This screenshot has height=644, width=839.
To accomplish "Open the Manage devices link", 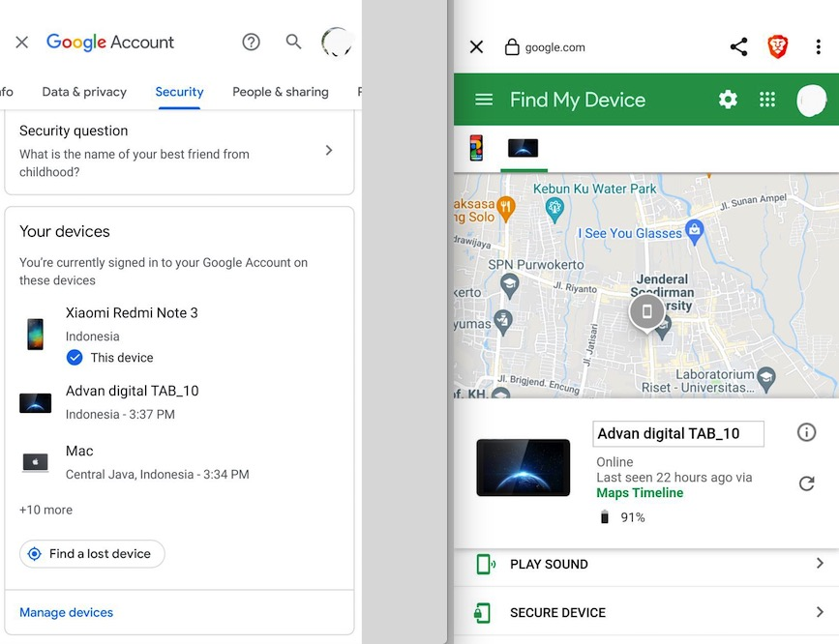I will click(67, 612).
